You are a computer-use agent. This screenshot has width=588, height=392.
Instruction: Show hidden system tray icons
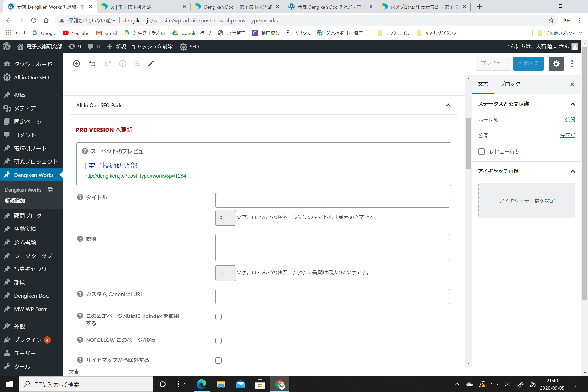457,384
